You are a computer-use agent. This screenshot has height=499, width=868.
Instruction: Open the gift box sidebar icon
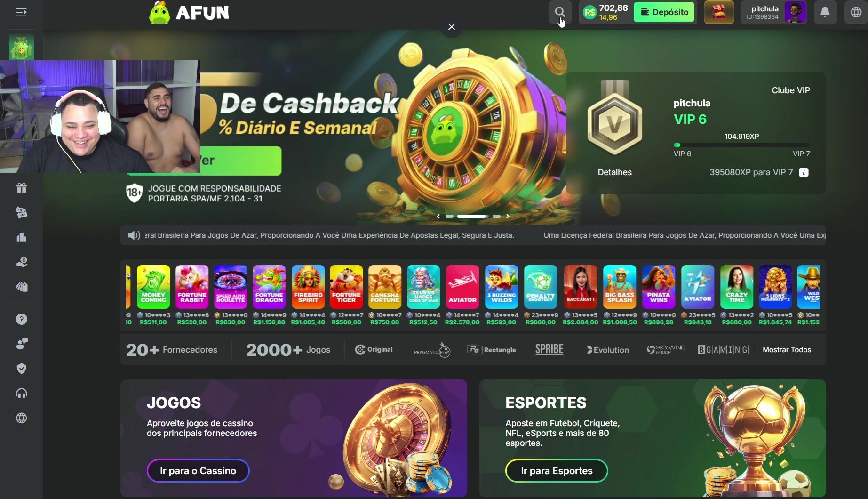pyautogui.click(x=22, y=188)
